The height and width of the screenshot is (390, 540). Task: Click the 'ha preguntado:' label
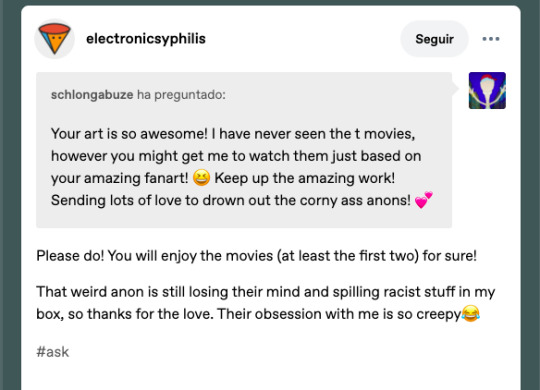[x=181, y=94]
